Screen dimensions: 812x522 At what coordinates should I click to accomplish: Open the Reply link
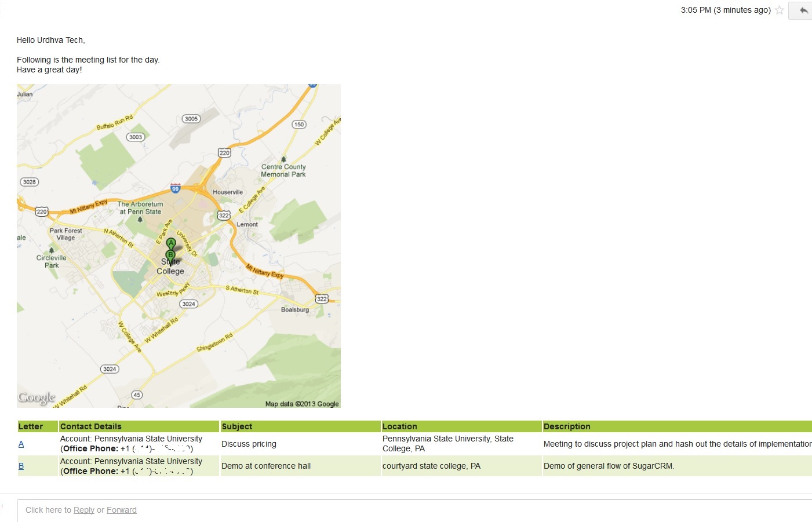point(84,510)
